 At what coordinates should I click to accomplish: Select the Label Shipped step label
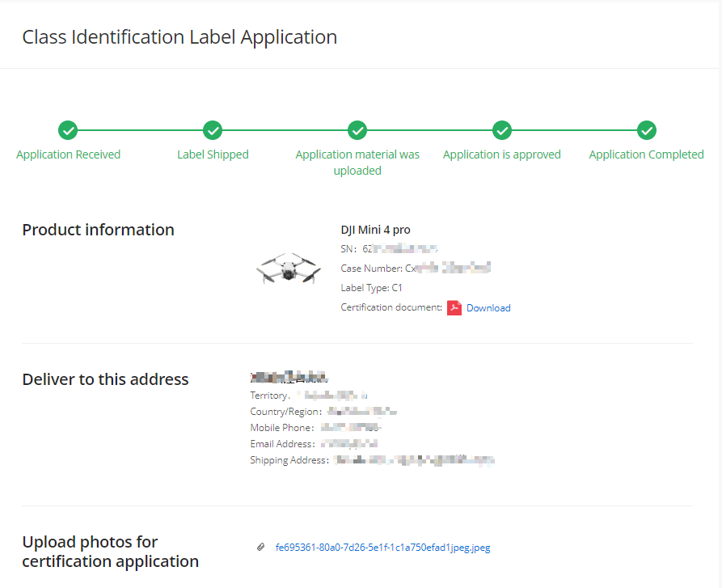click(213, 154)
